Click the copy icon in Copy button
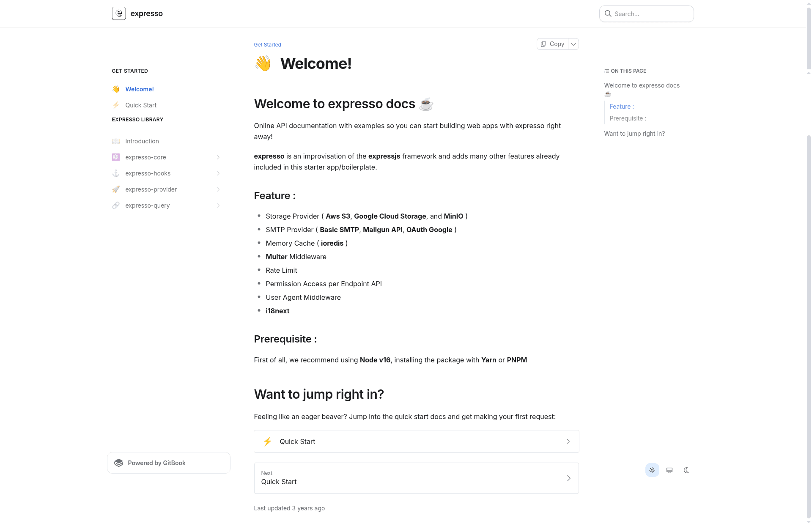Screen dimensions: 812x526 pyautogui.click(x=543, y=44)
